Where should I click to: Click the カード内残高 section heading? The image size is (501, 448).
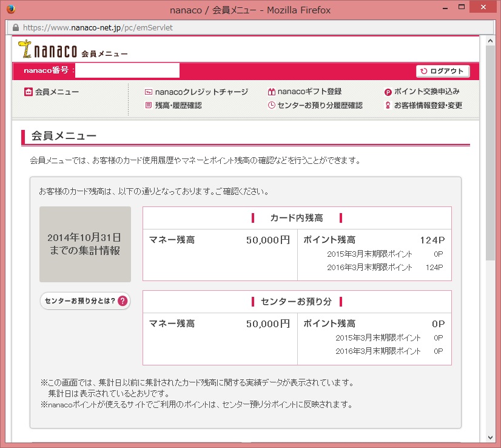(x=297, y=218)
